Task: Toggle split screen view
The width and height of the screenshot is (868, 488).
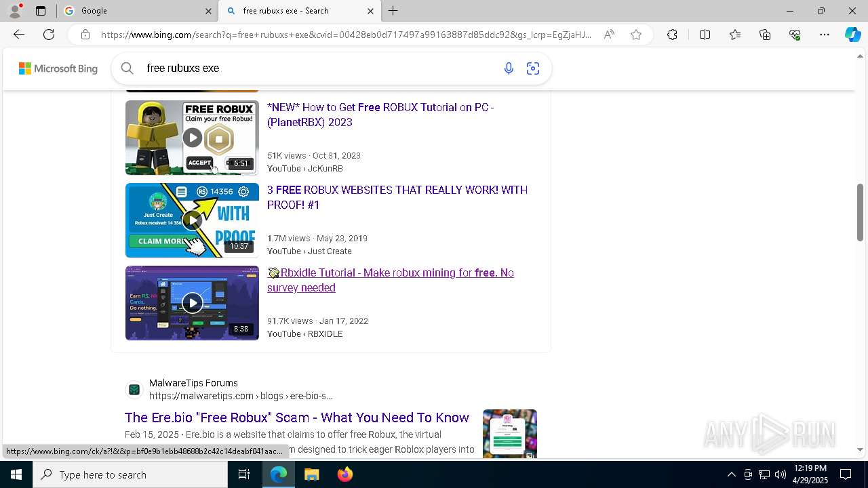Action: (705, 35)
